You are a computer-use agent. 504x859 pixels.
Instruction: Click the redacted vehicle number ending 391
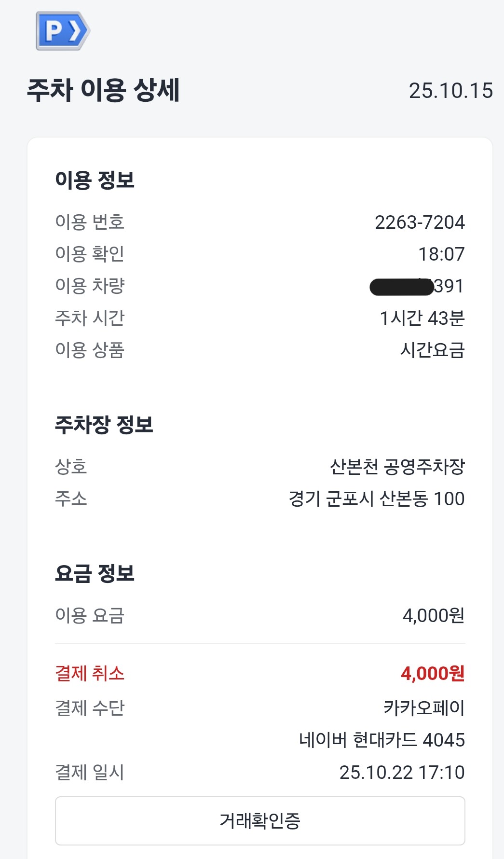coord(417,286)
